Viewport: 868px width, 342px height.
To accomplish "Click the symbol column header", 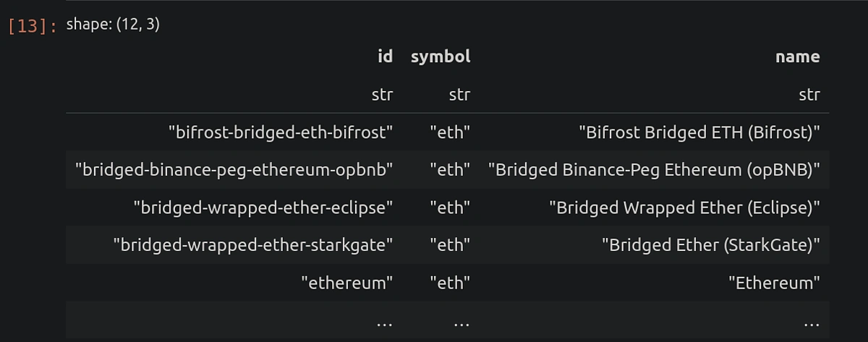I will point(441,56).
